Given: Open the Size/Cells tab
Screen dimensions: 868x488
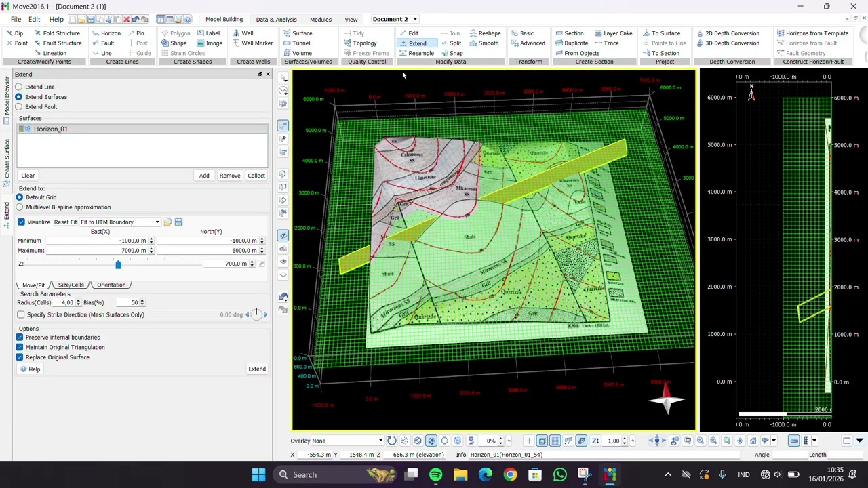Looking at the screenshot, I should [71, 285].
